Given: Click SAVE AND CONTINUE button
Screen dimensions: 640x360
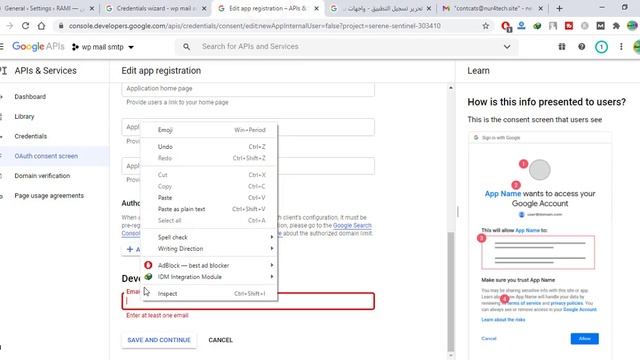Looking at the screenshot, I should click(159, 340).
